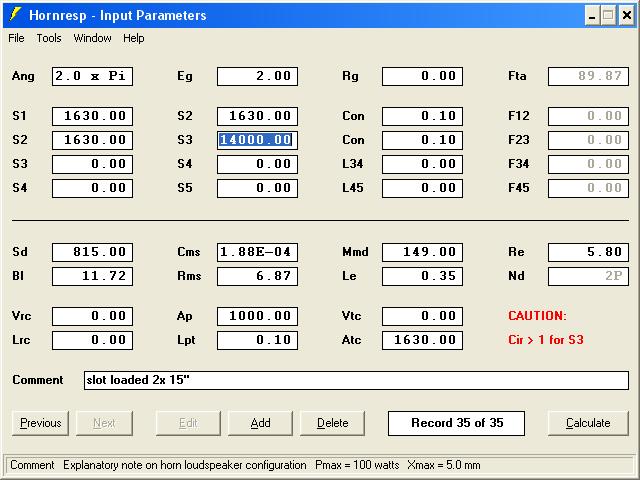Screen dimensions: 640x480
Task: Click the greyed F23 field
Action: pyautogui.click(x=588, y=140)
